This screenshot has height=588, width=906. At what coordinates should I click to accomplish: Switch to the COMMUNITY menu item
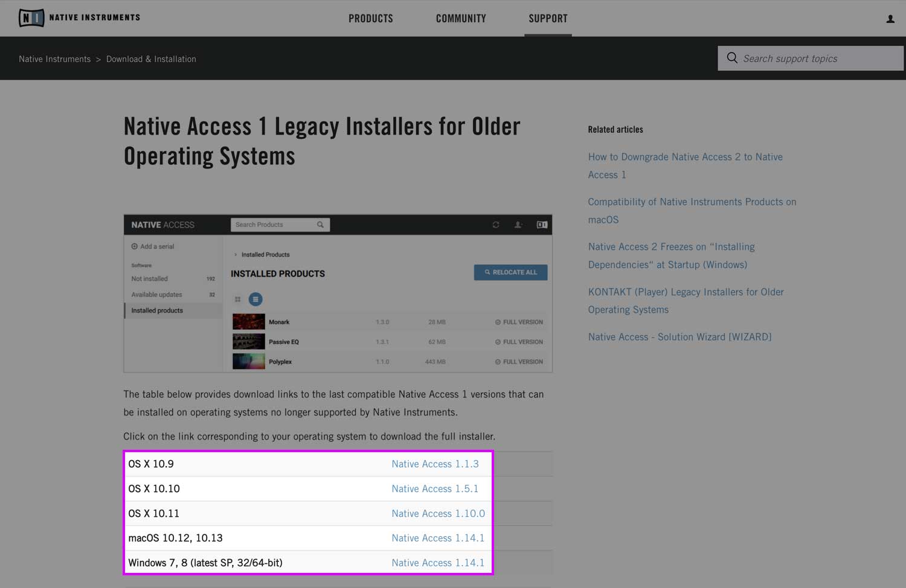pyautogui.click(x=461, y=18)
